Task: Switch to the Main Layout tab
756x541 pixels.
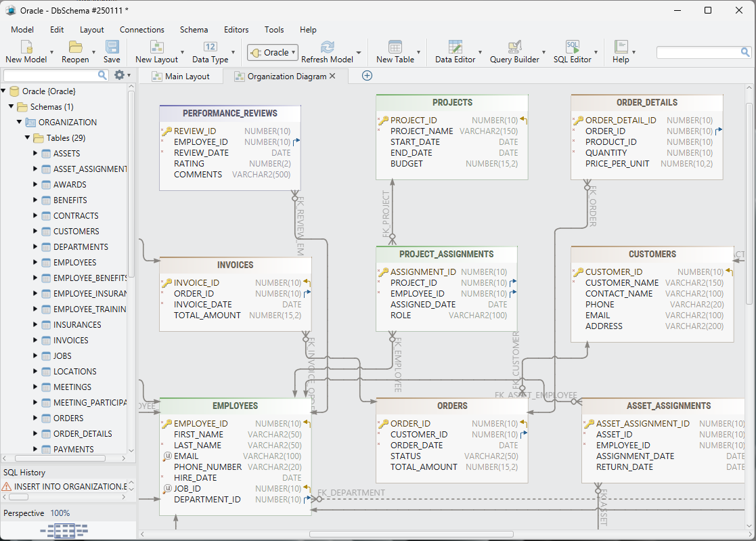Action: 181,77
